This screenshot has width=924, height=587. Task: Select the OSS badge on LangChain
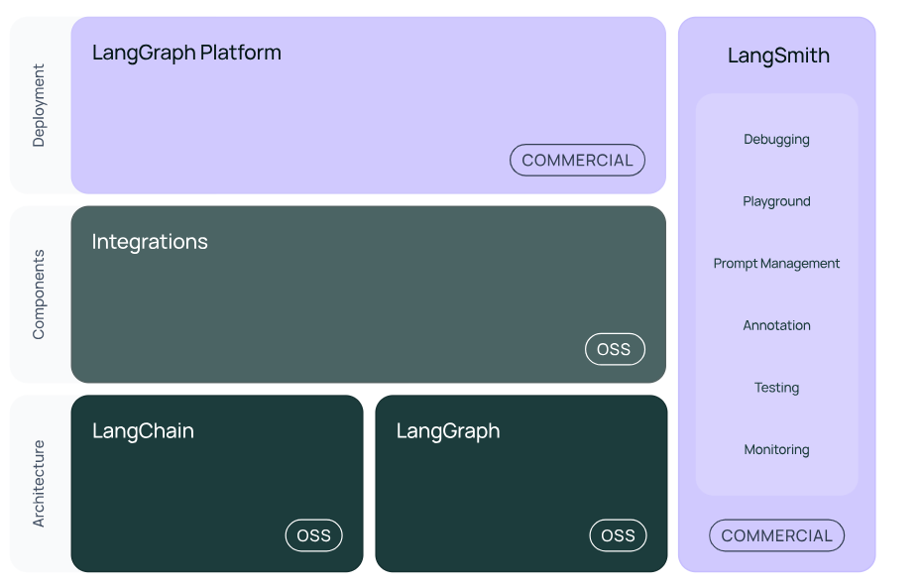click(x=313, y=535)
